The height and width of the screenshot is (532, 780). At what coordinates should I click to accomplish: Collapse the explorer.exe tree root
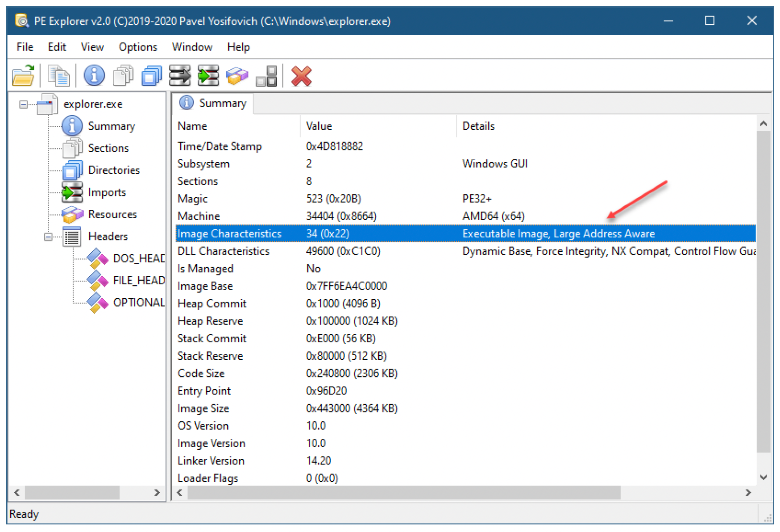point(23,104)
